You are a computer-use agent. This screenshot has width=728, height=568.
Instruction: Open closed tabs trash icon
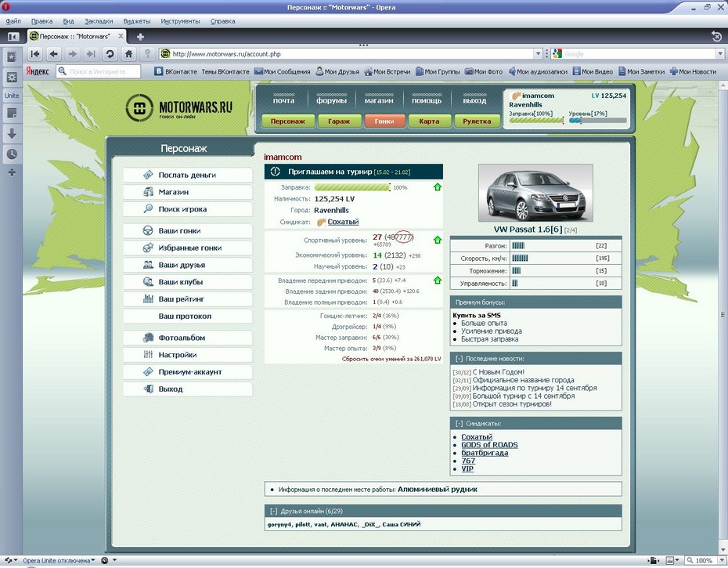tap(716, 36)
